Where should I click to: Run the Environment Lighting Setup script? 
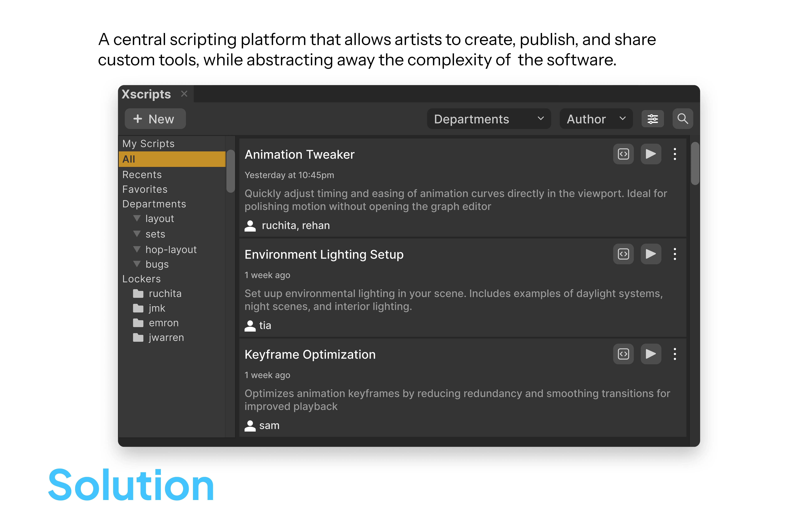(651, 254)
